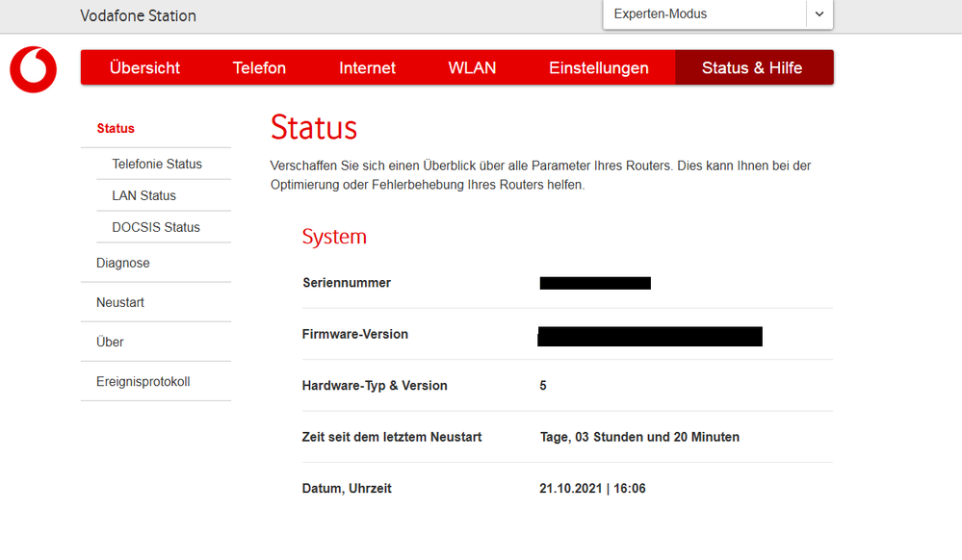Click Status in the sidebar
The image size is (962, 560).
116,128
